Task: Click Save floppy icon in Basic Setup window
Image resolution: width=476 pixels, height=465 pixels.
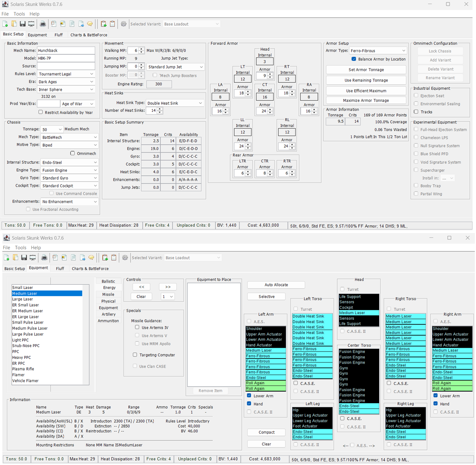Action: 23,24
